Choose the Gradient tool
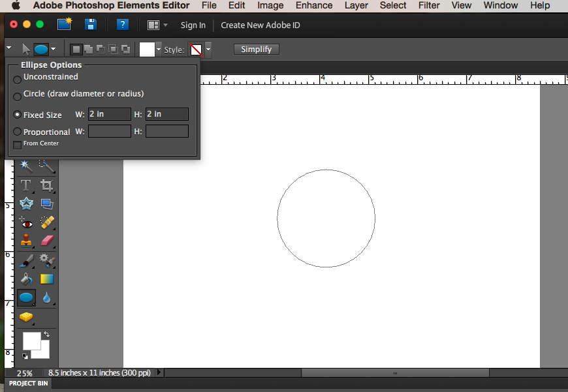This screenshot has width=568, height=392. point(46,279)
